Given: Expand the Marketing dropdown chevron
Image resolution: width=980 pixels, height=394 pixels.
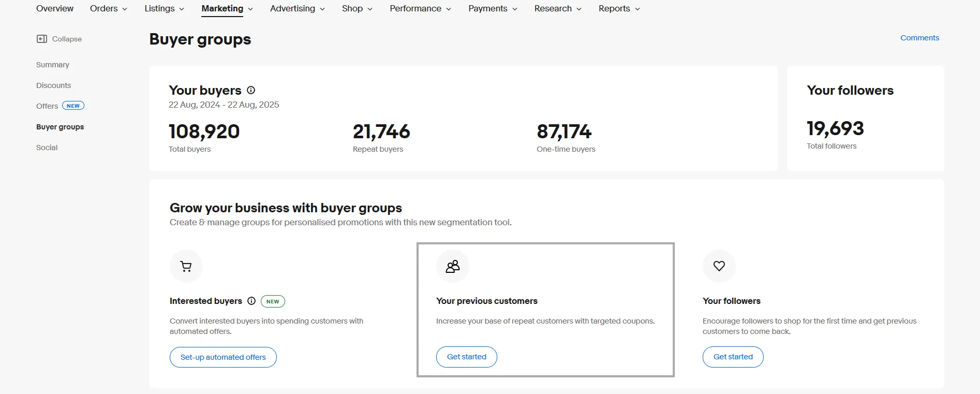Looking at the screenshot, I should tap(250, 9).
